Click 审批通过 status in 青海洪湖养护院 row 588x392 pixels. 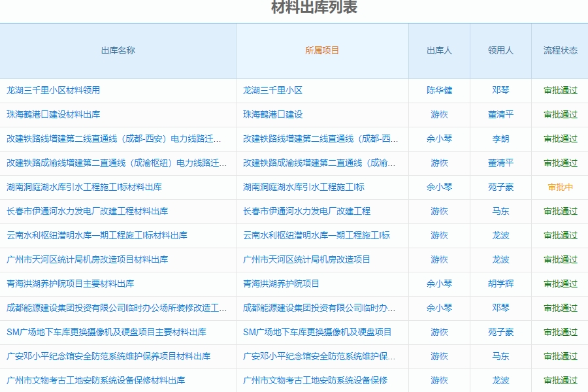click(561, 284)
